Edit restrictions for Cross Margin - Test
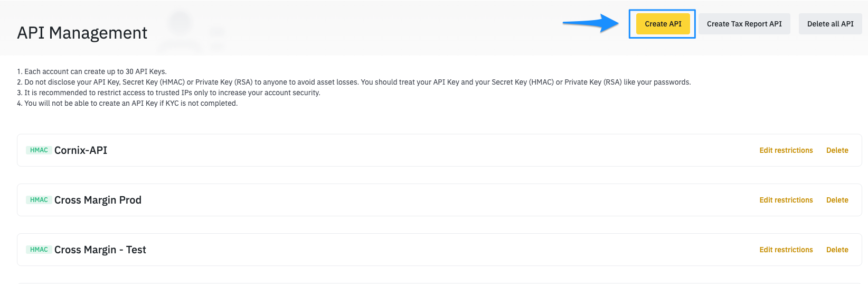Screen dimensions: 868x284 point(786,250)
